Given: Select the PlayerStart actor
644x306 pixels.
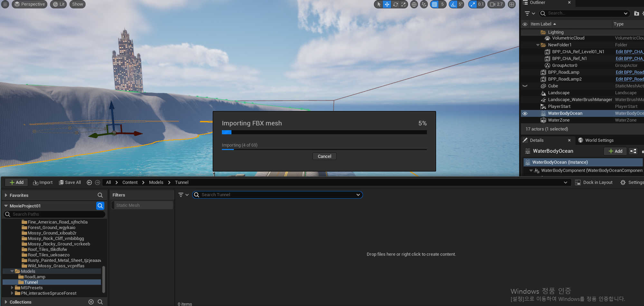Looking at the screenshot, I should click(x=559, y=106).
